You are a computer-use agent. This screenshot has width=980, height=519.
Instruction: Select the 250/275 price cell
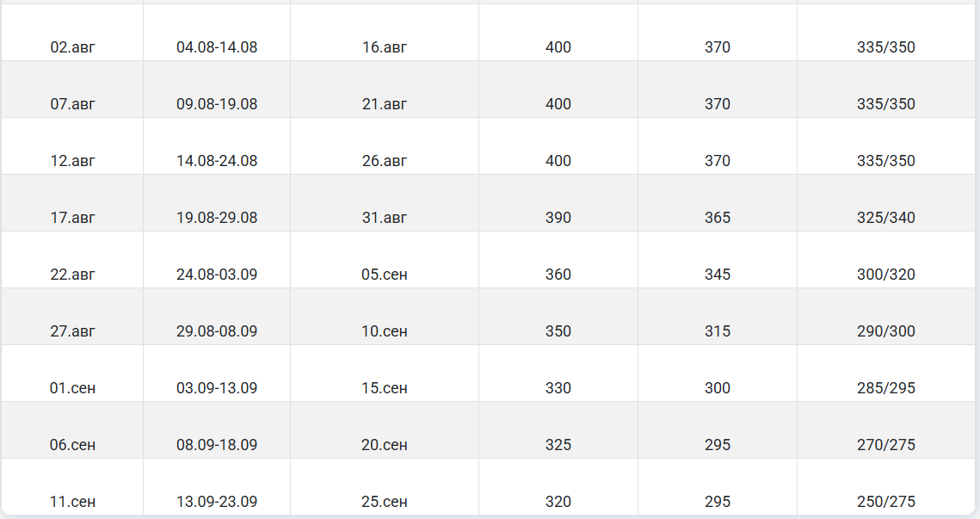(x=886, y=502)
